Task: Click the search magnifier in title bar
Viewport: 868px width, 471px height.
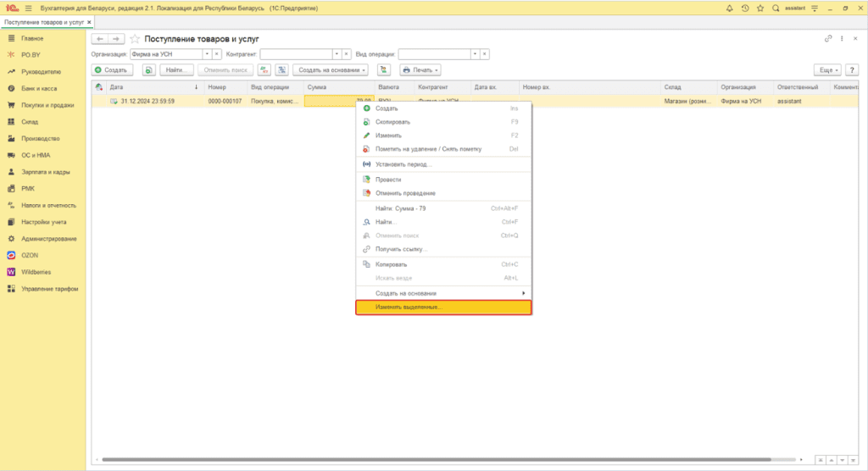Action: (x=775, y=8)
